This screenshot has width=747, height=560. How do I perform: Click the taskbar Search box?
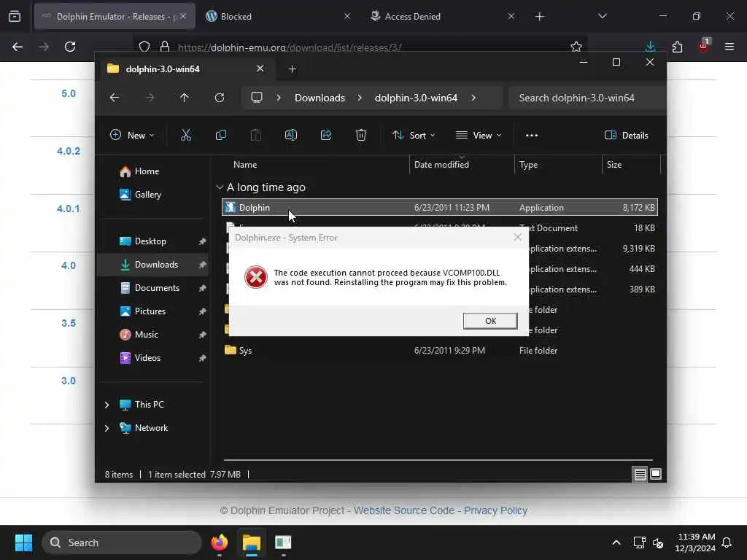coord(122,542)
